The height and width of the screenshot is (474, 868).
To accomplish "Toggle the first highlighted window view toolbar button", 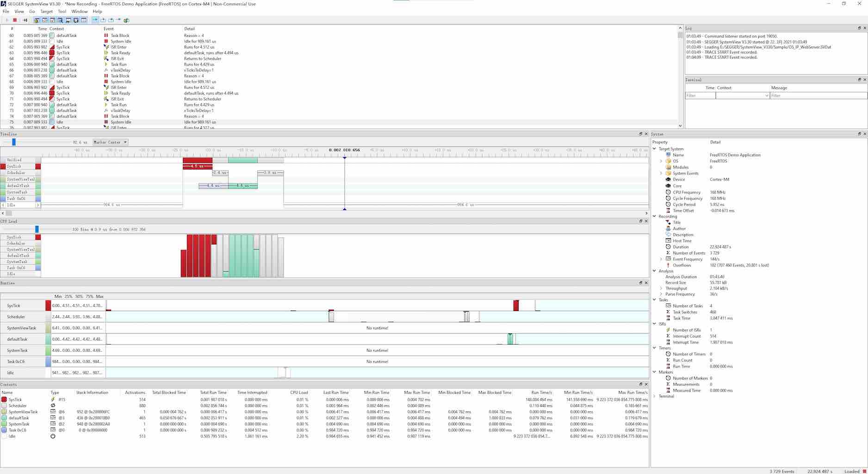I will (37, 20).
